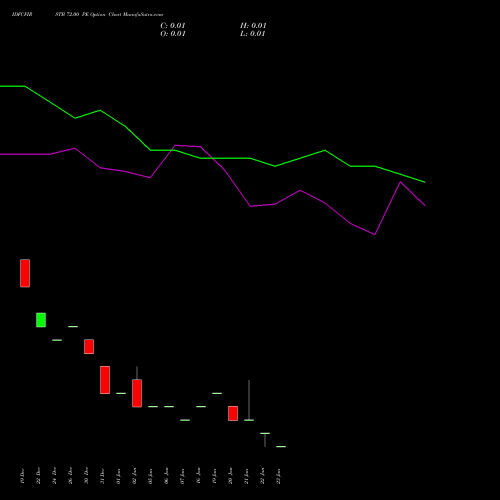Click the L: 0.01 low value
Viewport: 500px width, 500px height.
[253, 34]
